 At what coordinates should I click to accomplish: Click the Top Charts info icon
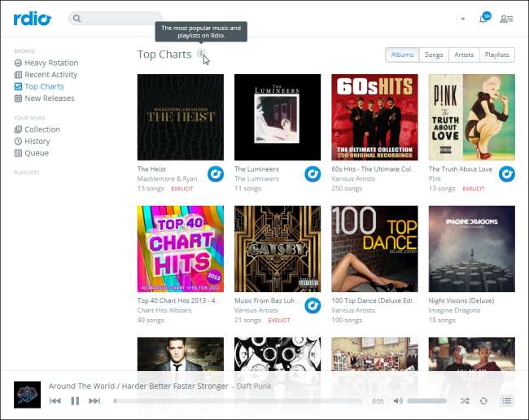[201, 53]
